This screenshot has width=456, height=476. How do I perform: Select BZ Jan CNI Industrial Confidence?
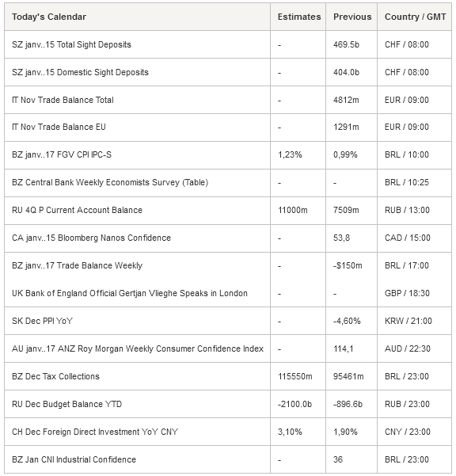point(74,459)
